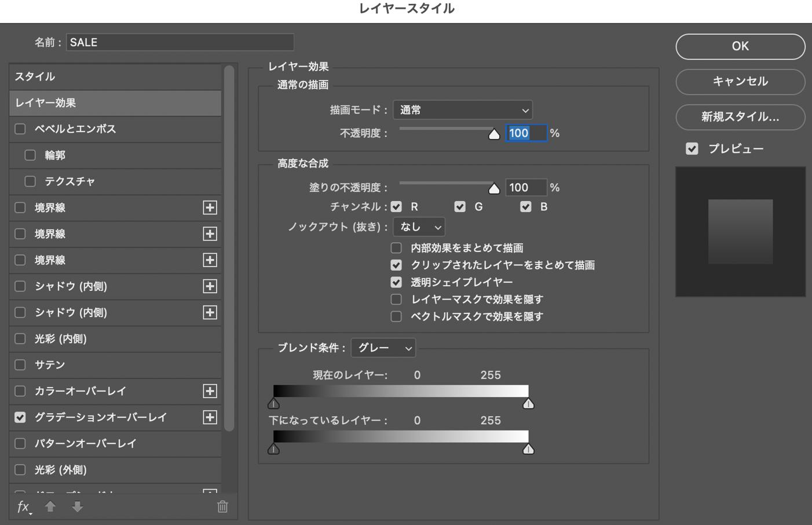Uncheck the R channel checkbox

(x=396, y=207)
